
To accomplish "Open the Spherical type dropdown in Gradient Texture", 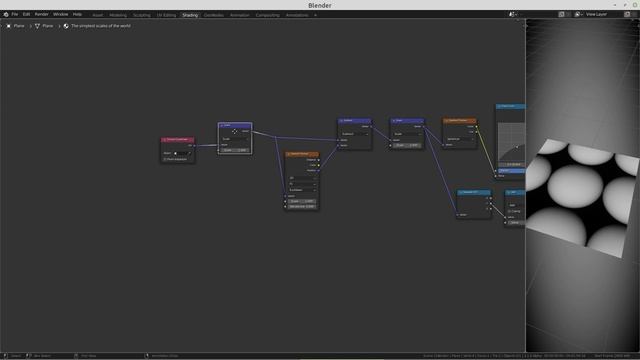I will click(460, 139).
